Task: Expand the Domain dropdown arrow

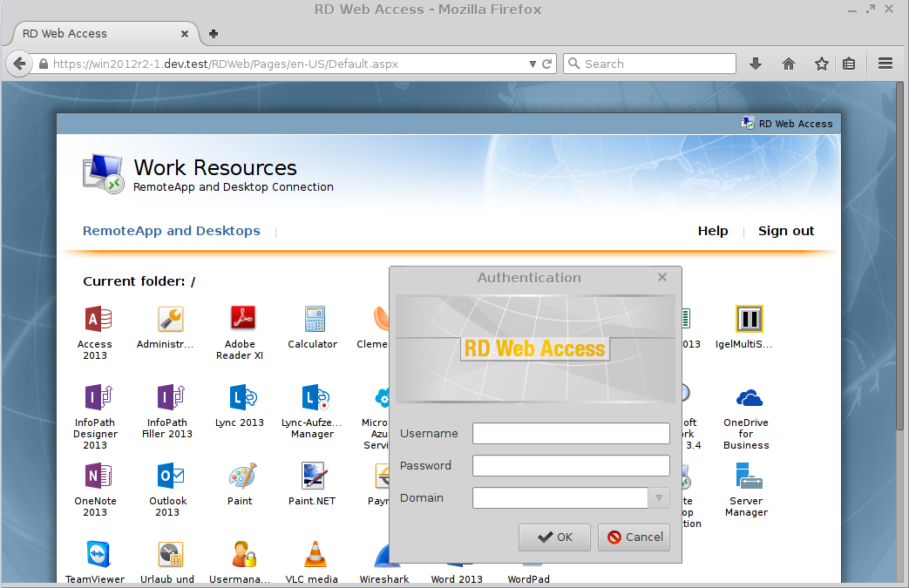Action: 660,497
